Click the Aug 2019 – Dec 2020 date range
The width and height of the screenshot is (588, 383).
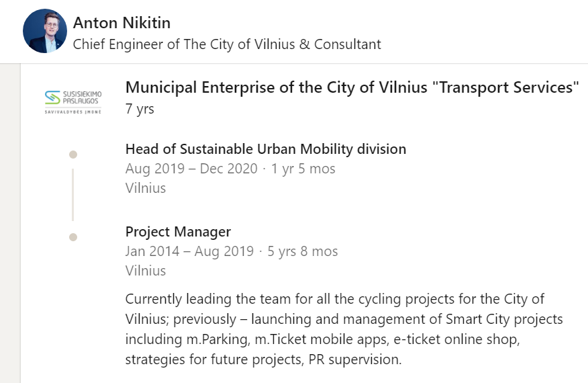coord(191,169)
